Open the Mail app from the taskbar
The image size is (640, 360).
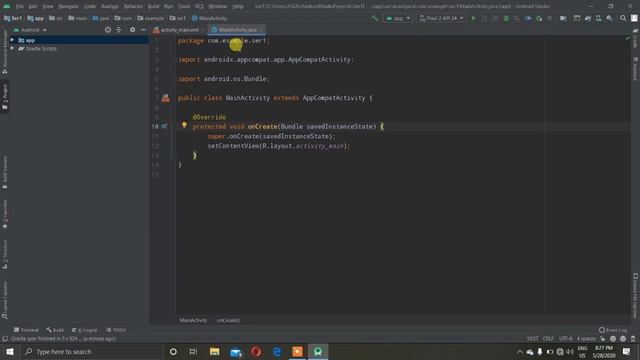click(236, 351)
